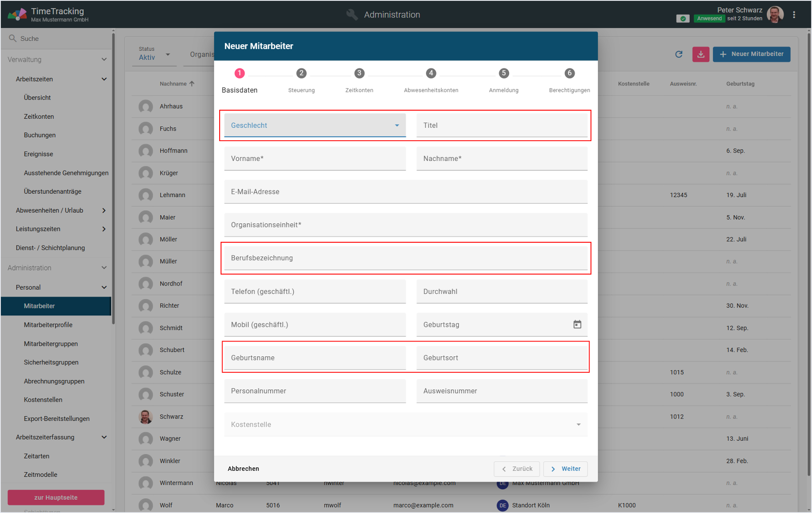This screenshot has height=513, width=812.
Task: Click the TimeTracking logo icon
Action: (17, 15)
